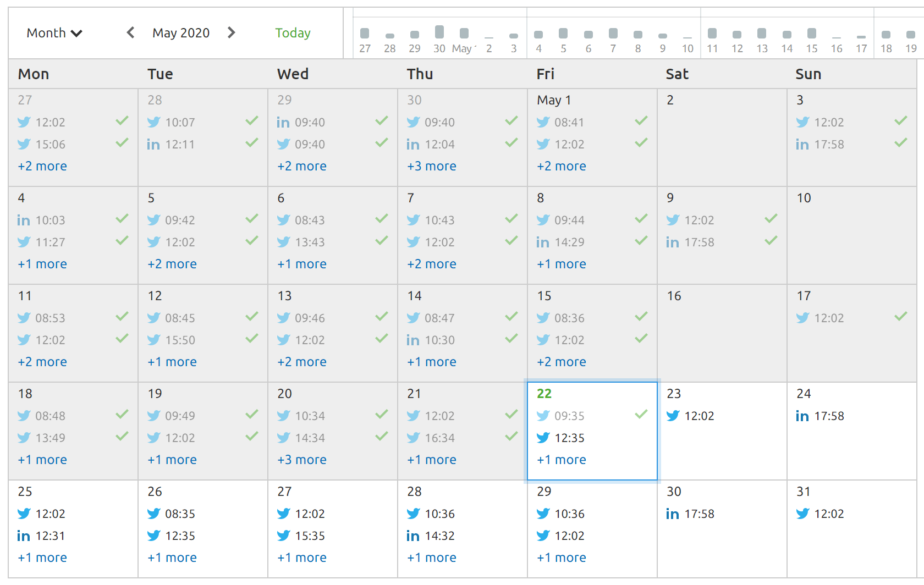This screenshot has width=924, height=585.
Task: Open Twitter post at 08:53 on May 11
Action: 41,318
